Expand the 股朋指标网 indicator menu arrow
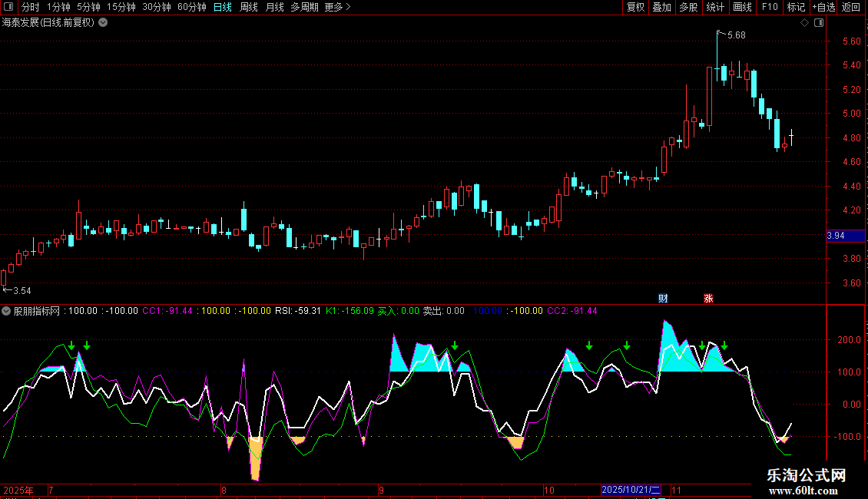The image size is (868, 499). [6, 311]
